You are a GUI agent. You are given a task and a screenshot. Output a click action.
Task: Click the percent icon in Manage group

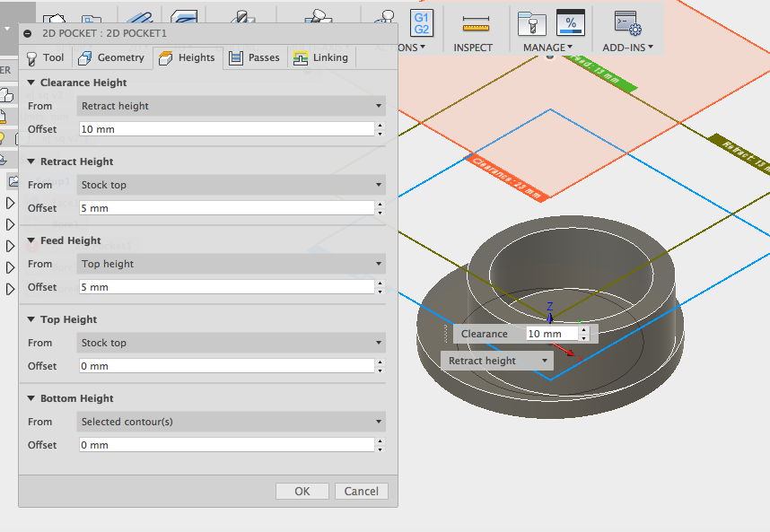(570, 22)
